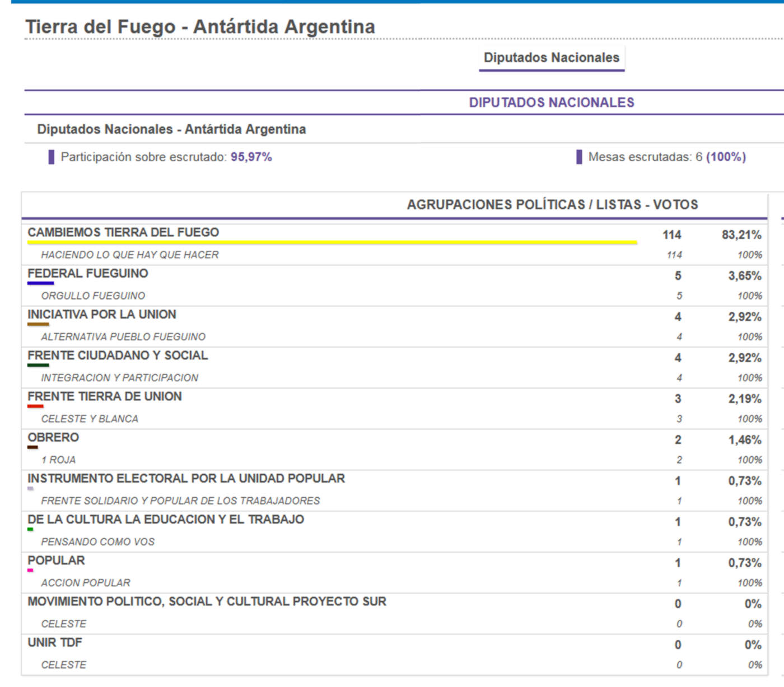Click the pink Popular party marker
The height and width of the screenshot is (687, 784).
(x=30, y=570)
